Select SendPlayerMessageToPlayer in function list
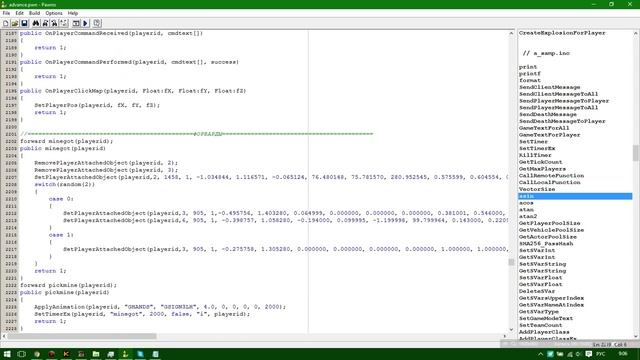 tap(564, 101)
